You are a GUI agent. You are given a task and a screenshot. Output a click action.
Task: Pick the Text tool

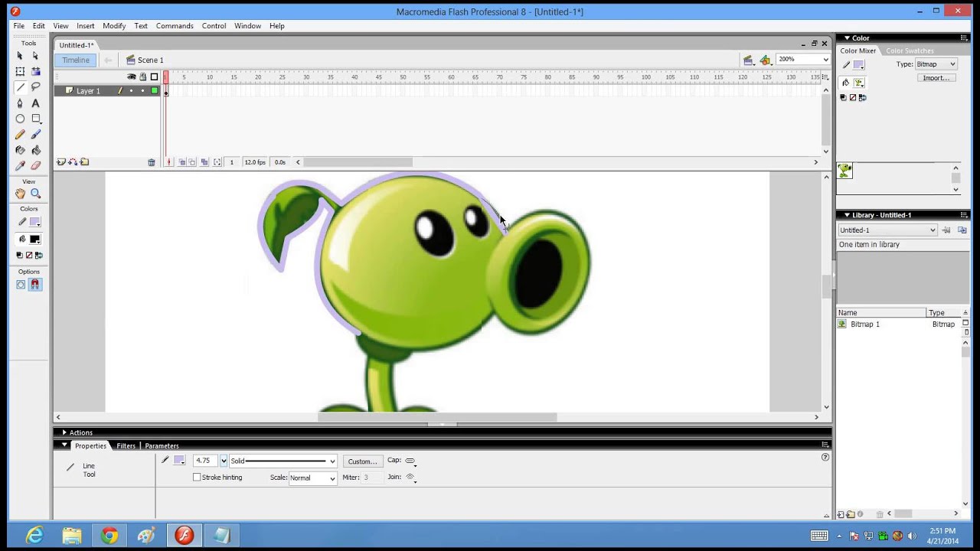[35, 103]
